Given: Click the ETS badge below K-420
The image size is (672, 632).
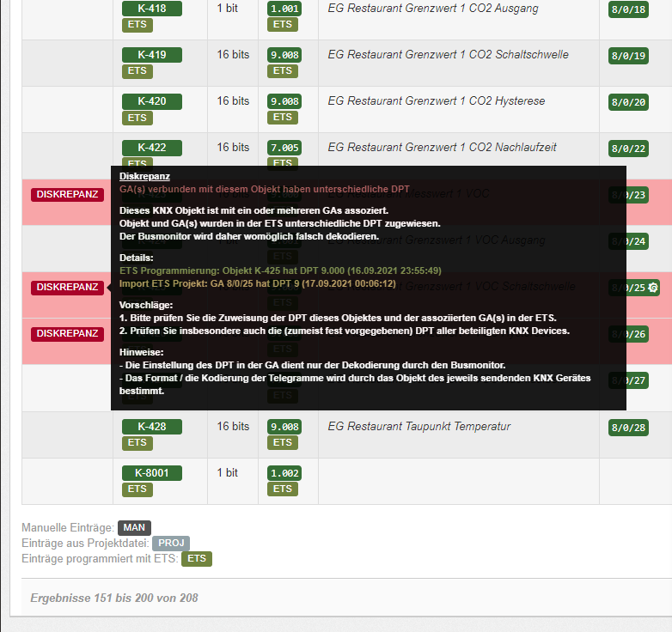Looking at the screenshot, I should (x=137, y=118).
